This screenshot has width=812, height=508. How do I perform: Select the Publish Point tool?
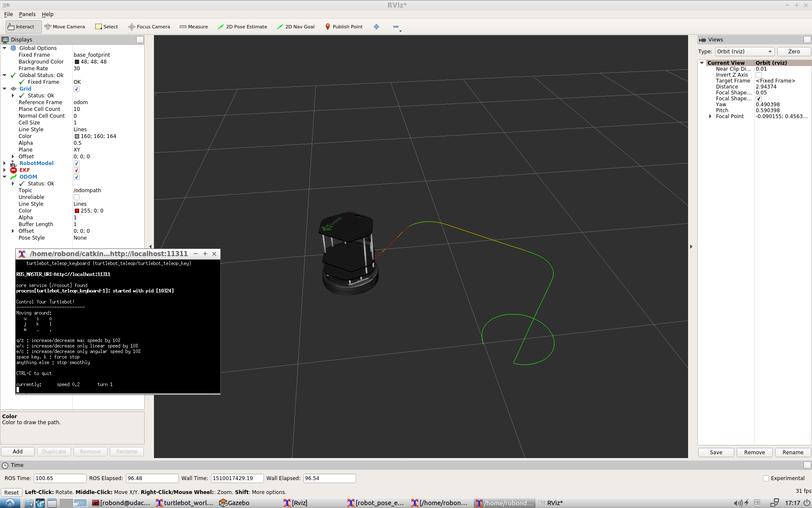tap(343, 27)
